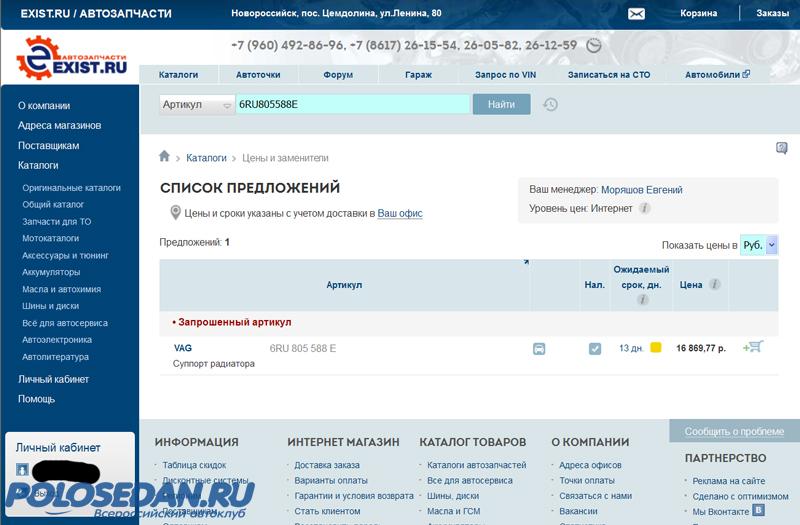Screen dimensions: 800x525
Task: Click the bus delivery icon in VAG row
Action: tap(539, 349)
